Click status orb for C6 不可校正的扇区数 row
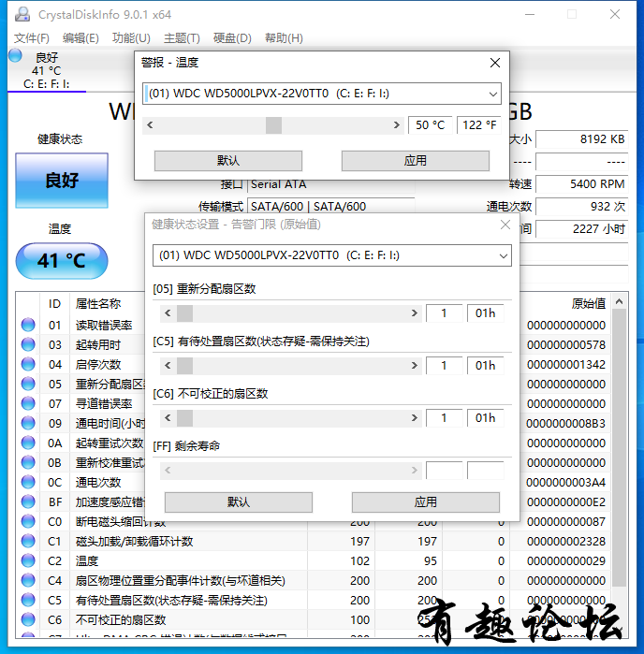This screenshot has width=644, height=654. coord(28,619)
